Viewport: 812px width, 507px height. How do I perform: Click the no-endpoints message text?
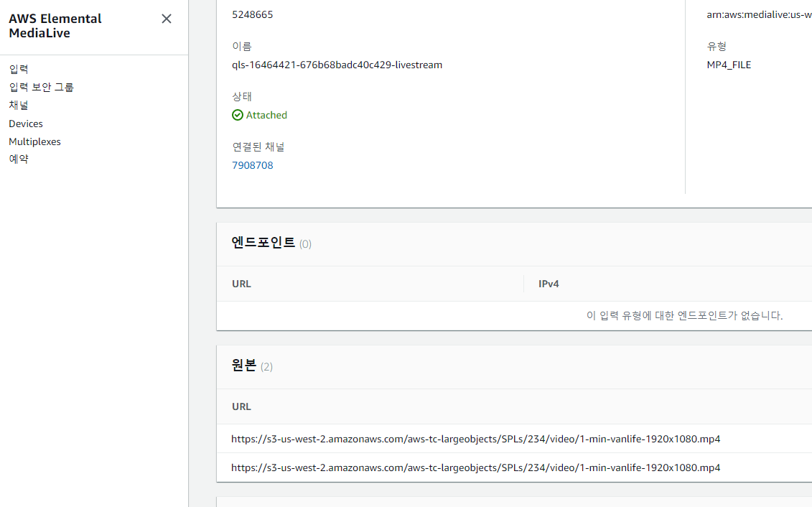point(685,315)
